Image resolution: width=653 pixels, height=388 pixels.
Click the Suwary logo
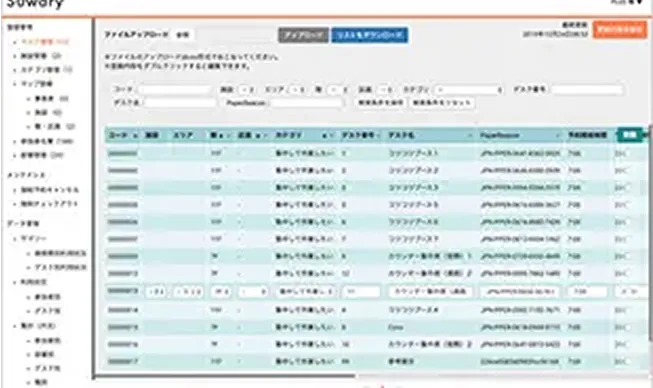35,3
